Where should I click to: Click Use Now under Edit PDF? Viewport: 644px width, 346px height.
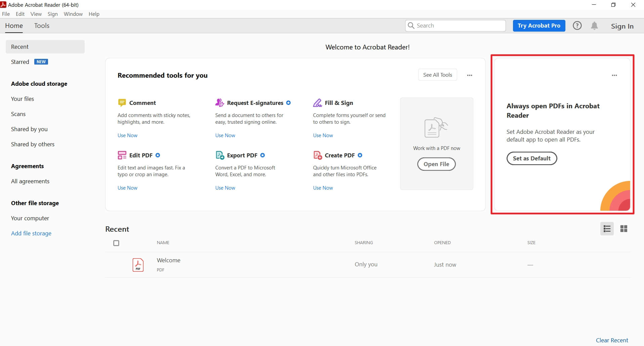click(127, 188)
